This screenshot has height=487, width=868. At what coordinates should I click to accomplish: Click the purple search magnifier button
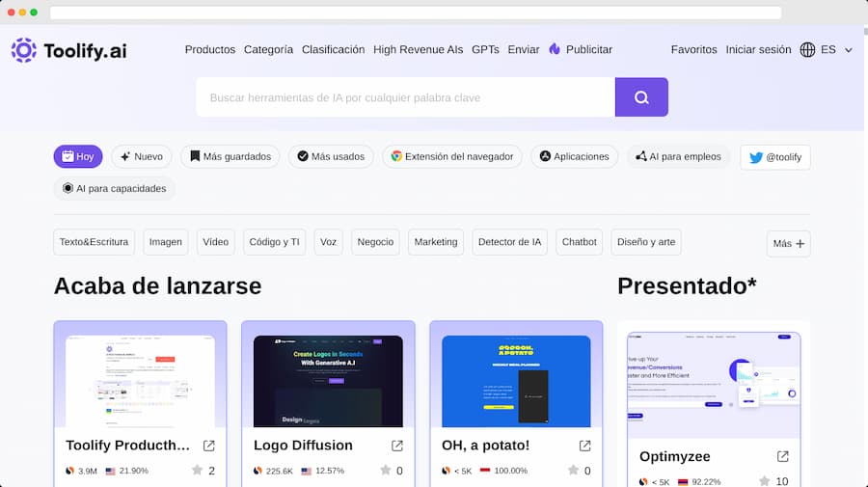tap(641, 97)
